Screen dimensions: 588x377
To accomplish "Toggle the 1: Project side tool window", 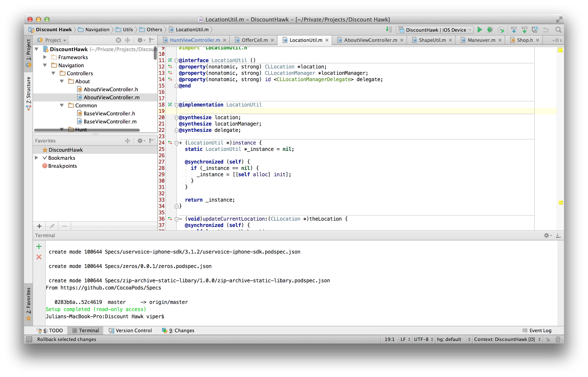I will (x=28, y=53).
